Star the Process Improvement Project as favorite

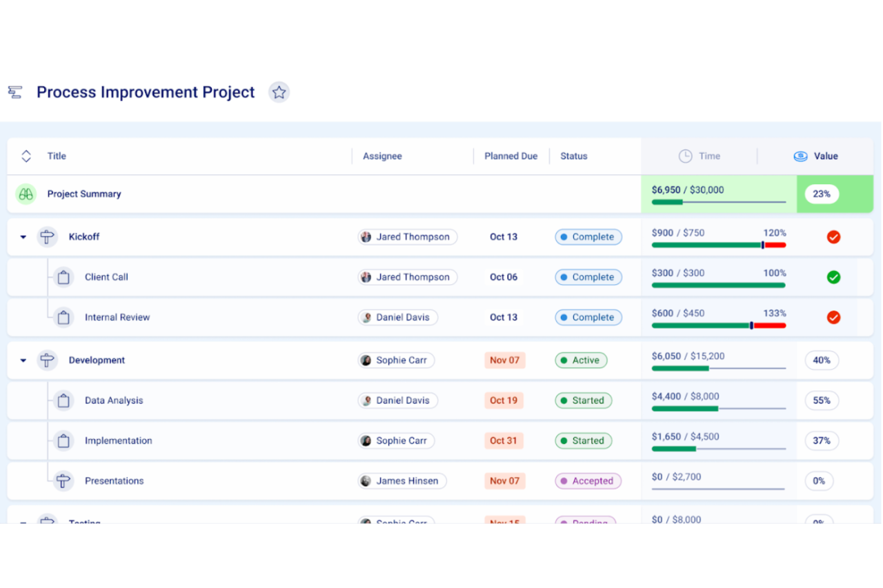(x=279, y=92)
